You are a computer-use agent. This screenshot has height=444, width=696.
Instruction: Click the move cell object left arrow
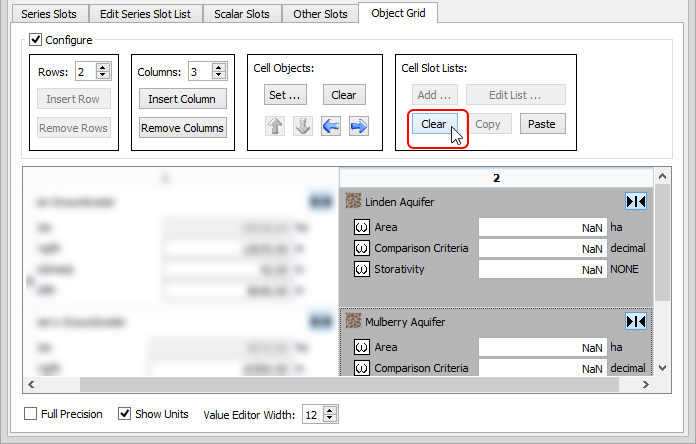coord(331,127)
